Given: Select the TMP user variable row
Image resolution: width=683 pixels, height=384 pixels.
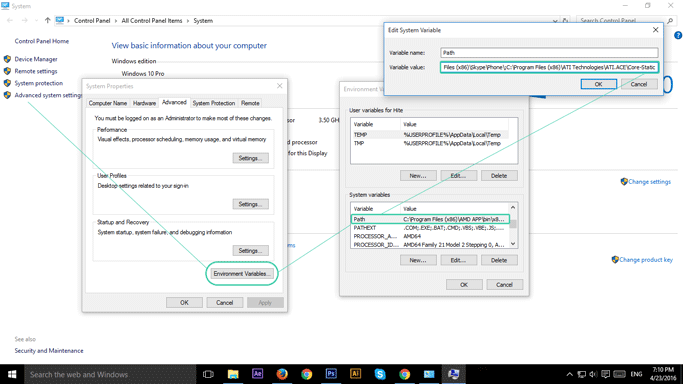Looking at the screenshot, I should (430, 143).
